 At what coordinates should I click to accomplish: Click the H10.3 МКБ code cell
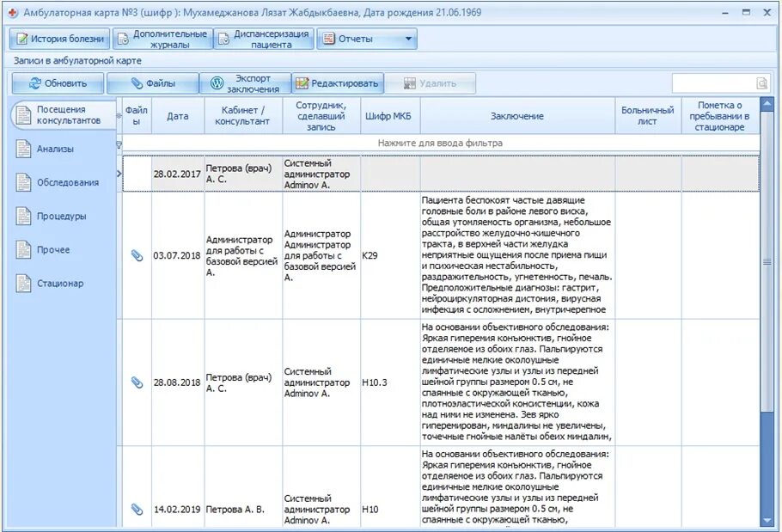[390, 382]
